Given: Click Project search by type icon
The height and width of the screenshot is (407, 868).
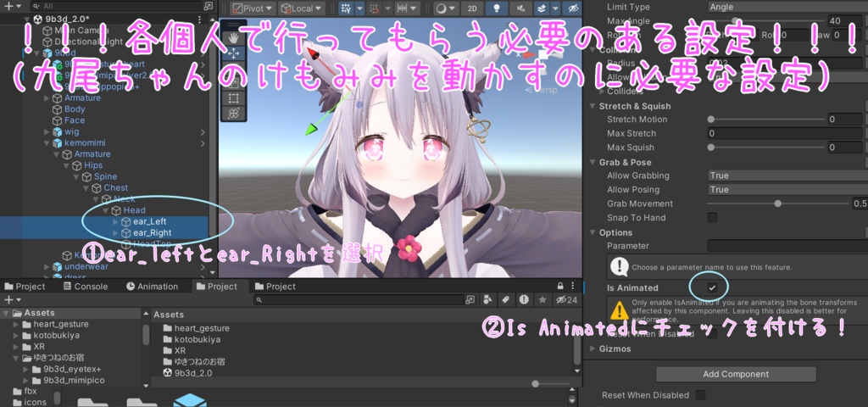Looking at the screenshot, I should coord(487,299).
